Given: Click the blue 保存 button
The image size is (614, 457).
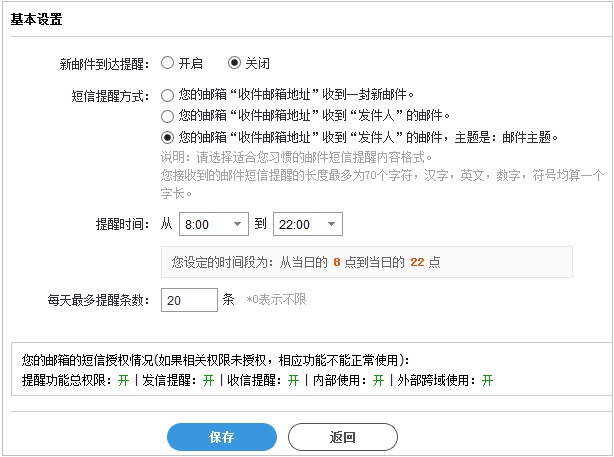Looking at the screenshot, I should pyautogui.click(x=222, y=437).
